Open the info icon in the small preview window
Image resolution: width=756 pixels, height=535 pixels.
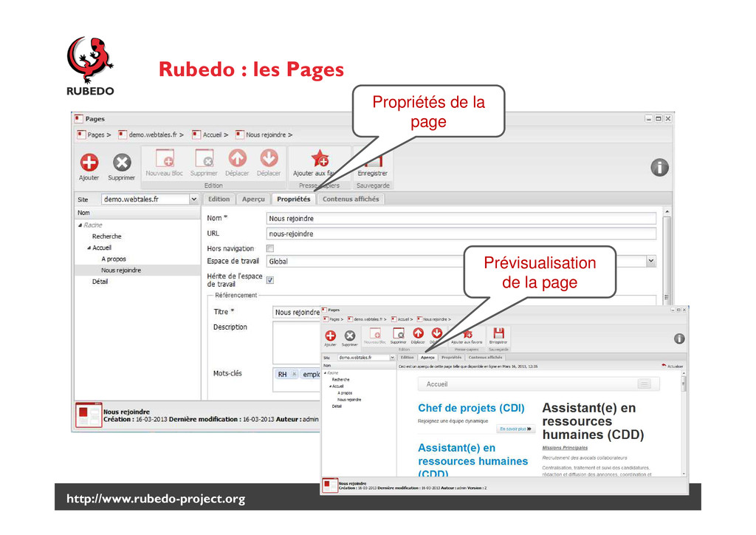pyautogui.click(x=679, y=338)
